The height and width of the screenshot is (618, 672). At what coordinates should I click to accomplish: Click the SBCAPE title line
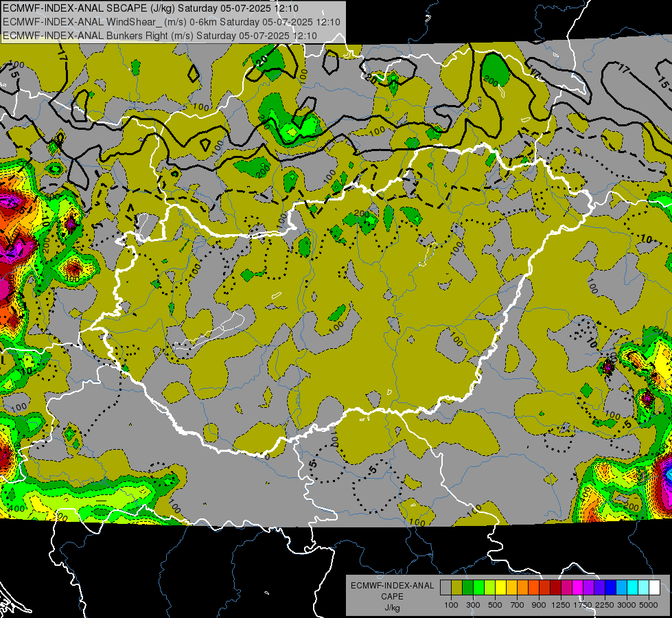coord(151,8)
